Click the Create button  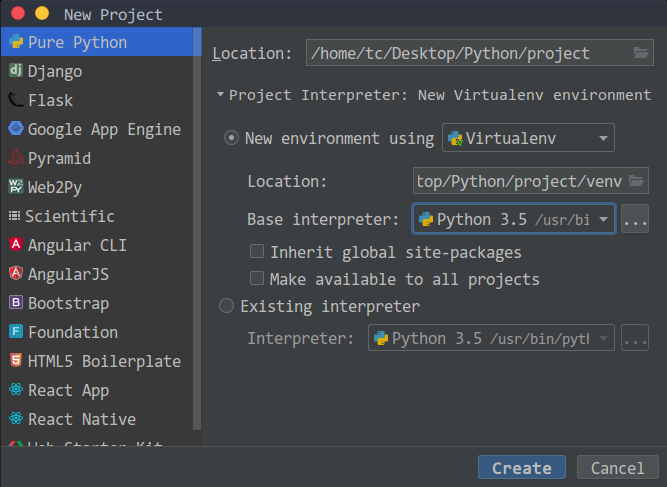click(521, 468)
